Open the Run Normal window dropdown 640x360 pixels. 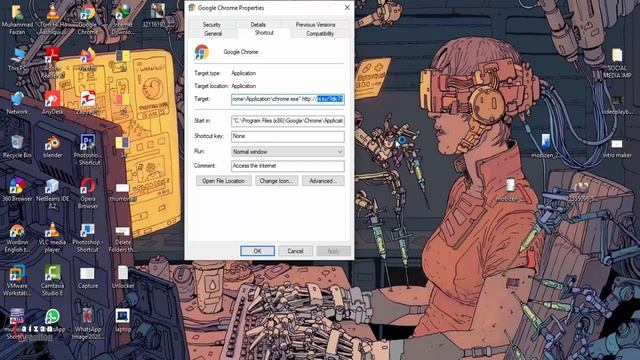(288, 152)
